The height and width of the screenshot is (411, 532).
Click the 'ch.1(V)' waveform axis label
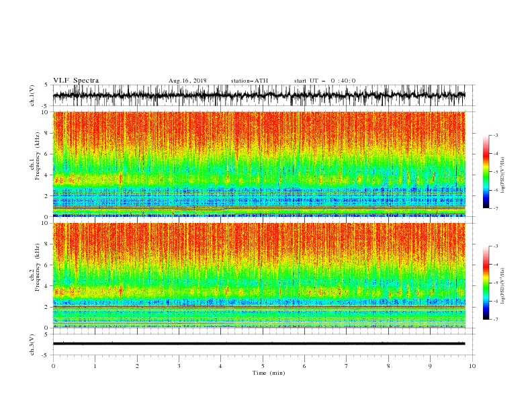[32, 95]
